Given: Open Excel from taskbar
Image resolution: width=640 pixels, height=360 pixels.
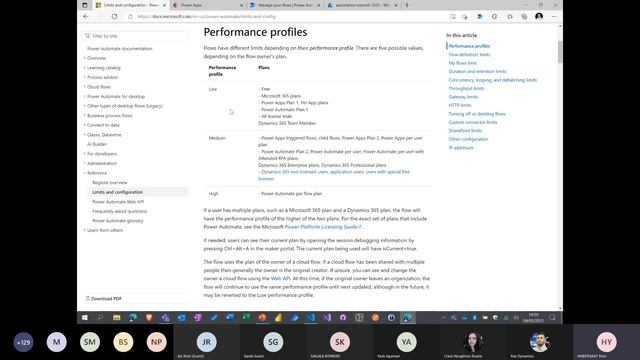Looking at the screenshot, I should click(x=246, y=317).
